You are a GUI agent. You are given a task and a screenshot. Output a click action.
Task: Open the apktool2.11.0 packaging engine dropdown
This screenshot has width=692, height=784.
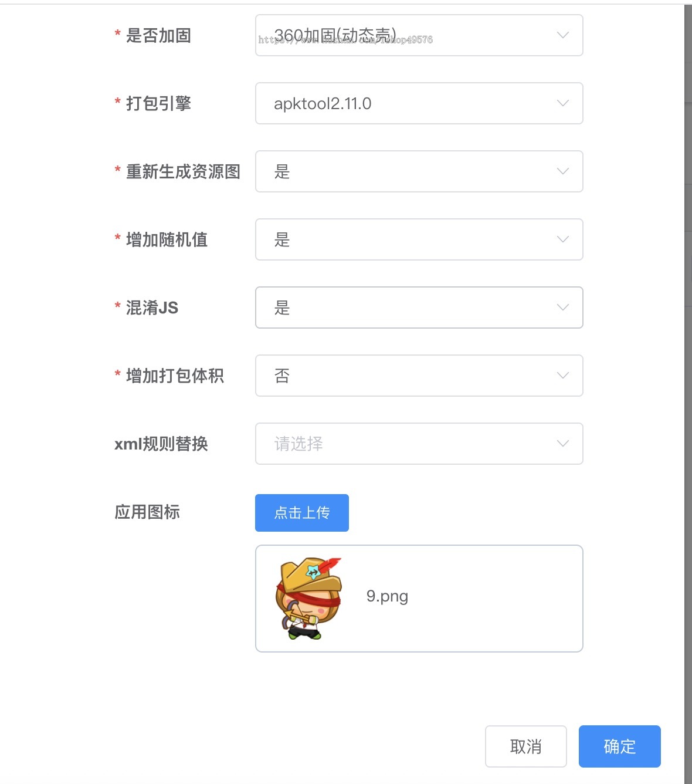click(419, 103)
